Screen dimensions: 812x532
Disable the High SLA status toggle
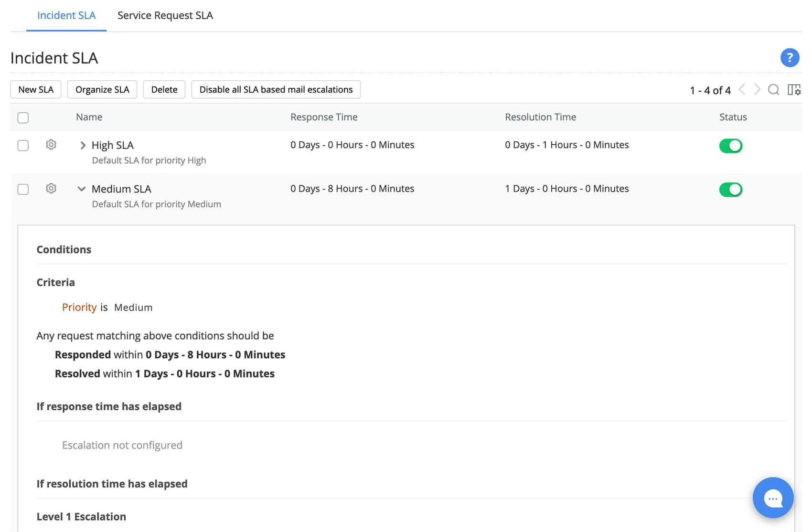[730, 146]
